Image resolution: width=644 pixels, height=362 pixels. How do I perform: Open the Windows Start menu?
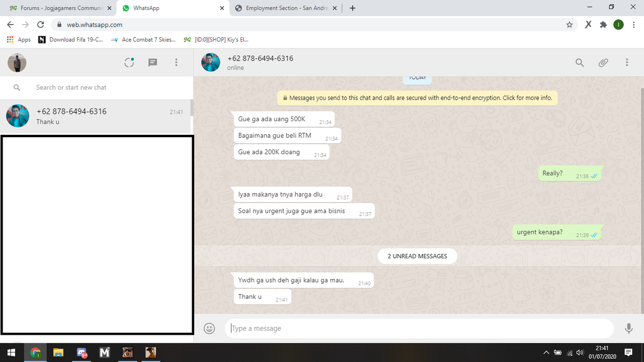click(x=11, y=352)
